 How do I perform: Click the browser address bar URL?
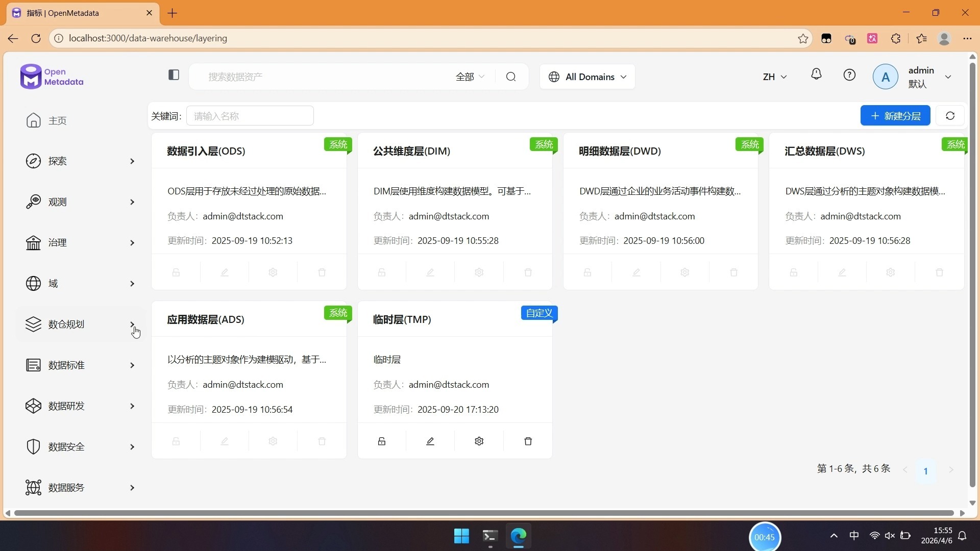click(x=148, y=38)
